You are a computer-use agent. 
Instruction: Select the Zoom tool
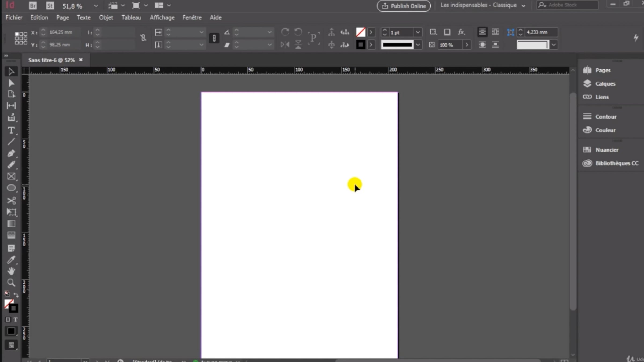click(11, 283)
